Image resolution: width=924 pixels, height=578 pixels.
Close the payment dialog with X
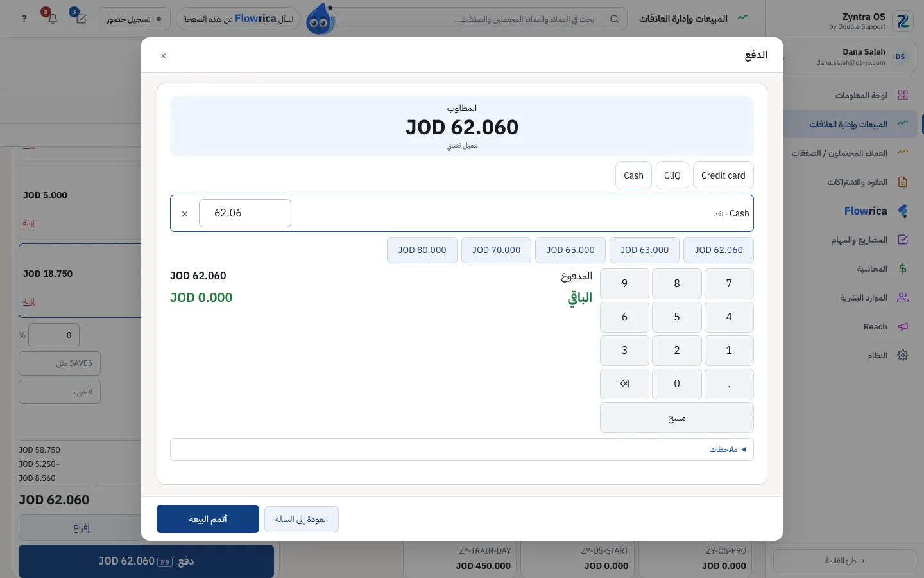click(164, 56)
